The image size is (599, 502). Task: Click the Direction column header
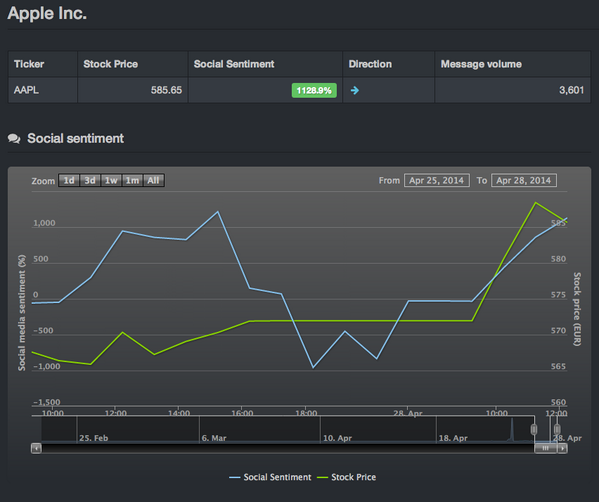coord(389,64)
